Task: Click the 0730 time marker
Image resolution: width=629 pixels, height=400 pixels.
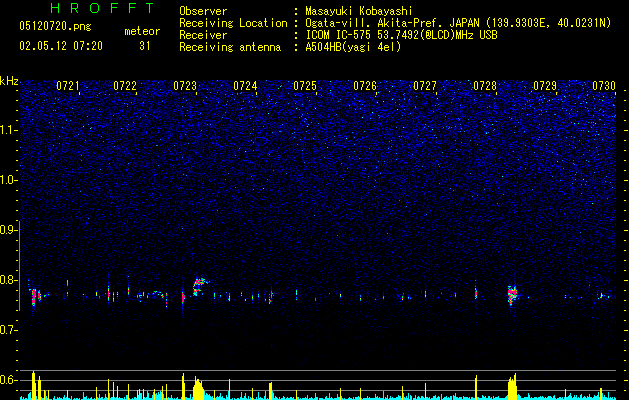Action: click(x=604, y=85)
